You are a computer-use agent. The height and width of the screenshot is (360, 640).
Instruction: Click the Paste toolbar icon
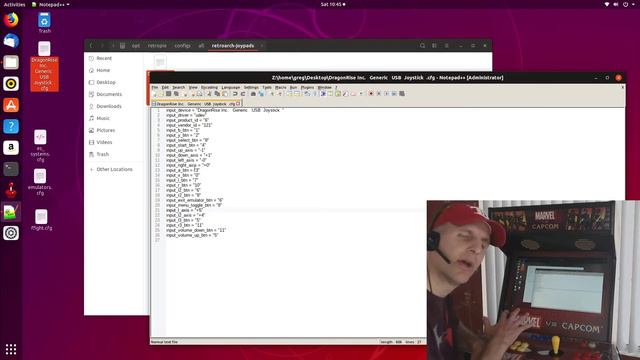coord(224,93)
